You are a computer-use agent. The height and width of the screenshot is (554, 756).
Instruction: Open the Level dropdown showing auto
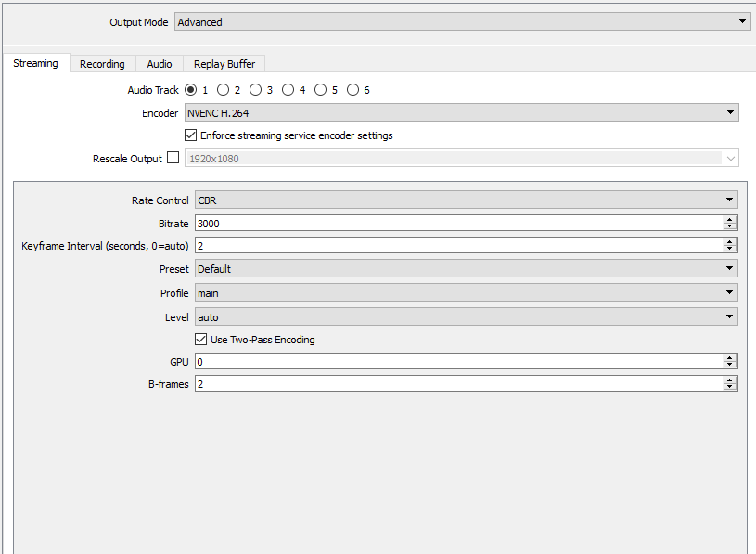coord(467,316)
